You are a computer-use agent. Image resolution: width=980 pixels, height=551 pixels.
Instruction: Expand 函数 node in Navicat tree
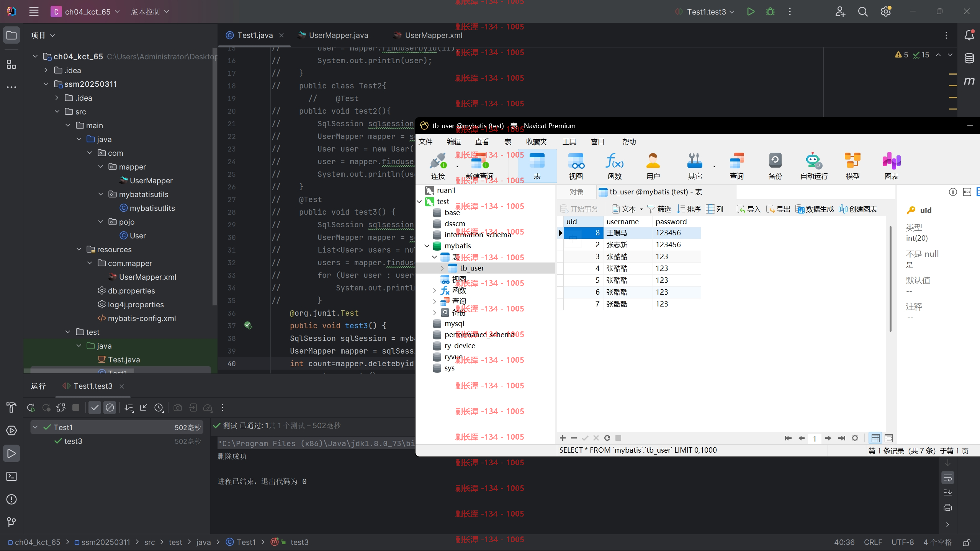tap(434, 291)
